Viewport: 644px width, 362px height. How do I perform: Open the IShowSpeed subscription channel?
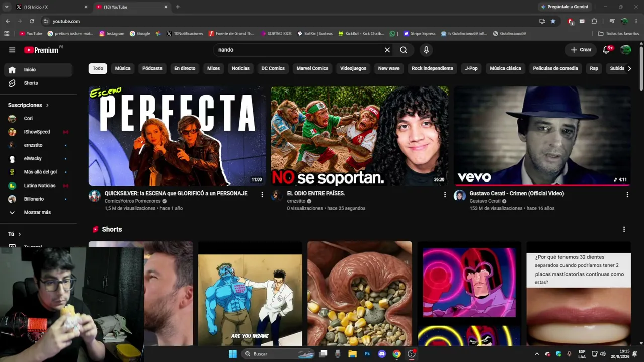pos(38,132)
